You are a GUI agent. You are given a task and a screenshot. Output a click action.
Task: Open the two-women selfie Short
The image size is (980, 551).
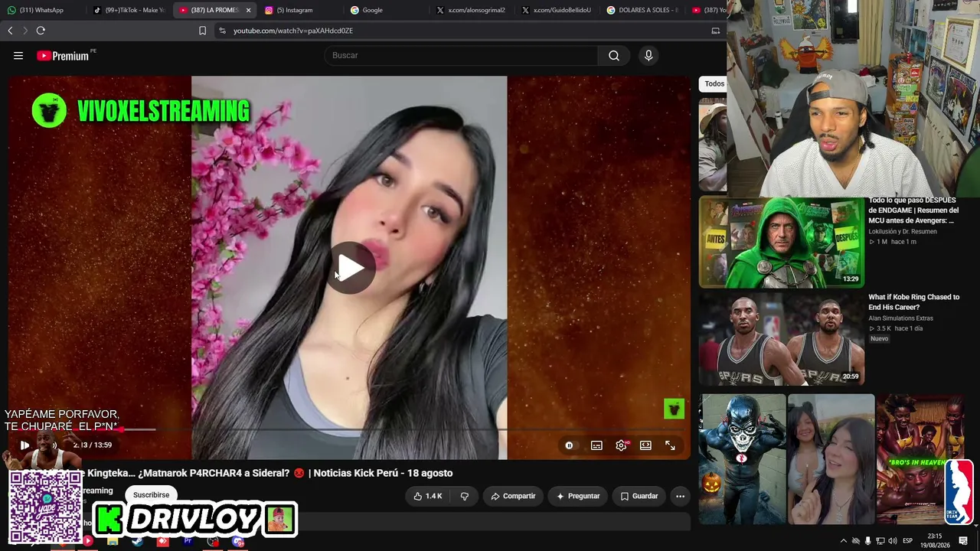(831, 459)
